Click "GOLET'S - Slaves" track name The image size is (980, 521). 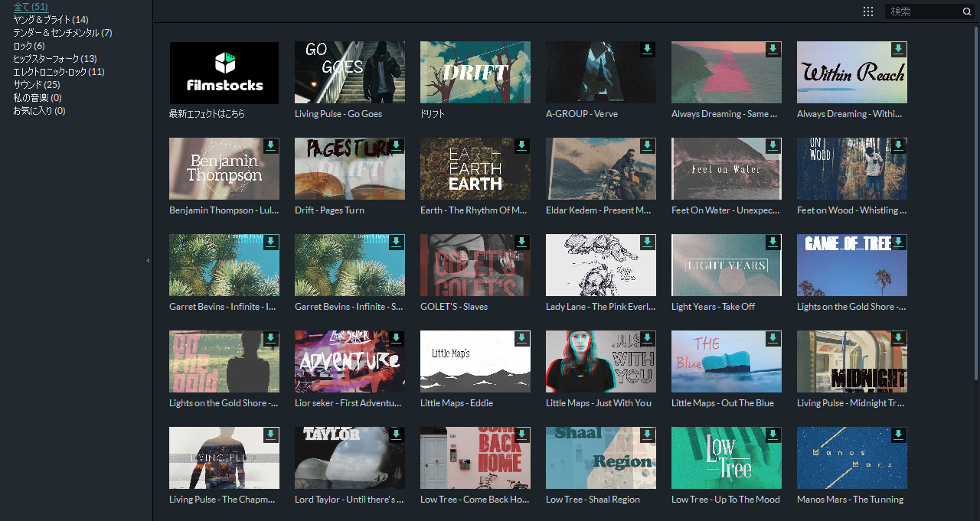click(454, 307)
